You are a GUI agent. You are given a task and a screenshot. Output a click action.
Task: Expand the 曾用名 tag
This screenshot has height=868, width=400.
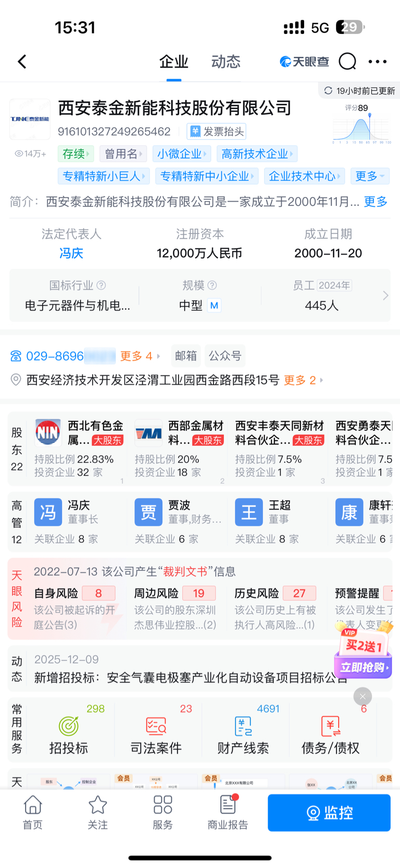tap(123, 154)
